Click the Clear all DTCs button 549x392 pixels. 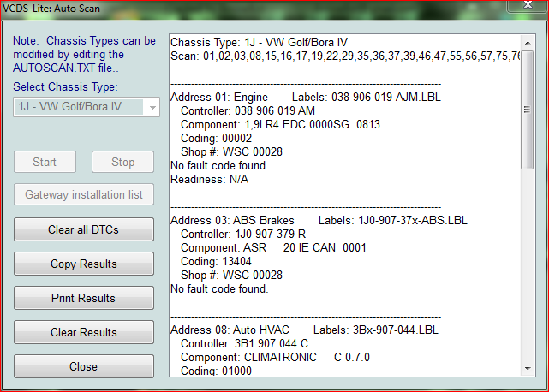[x=84, y=229]
